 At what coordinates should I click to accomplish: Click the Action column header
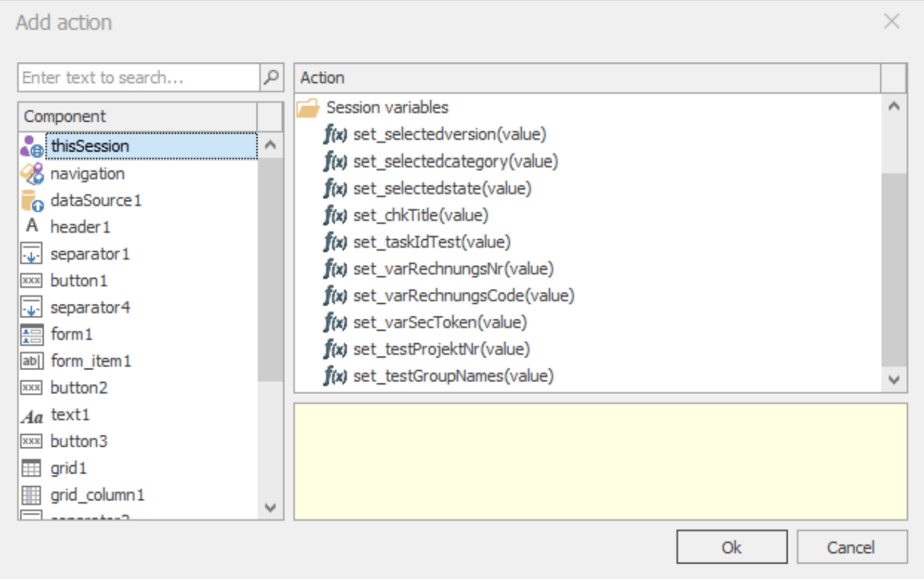[586, 78]
